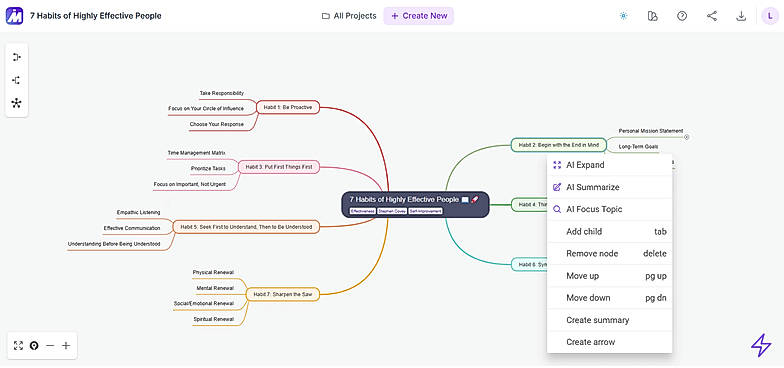Screen dimensions: 784x368
Task: Click Understanding Before Being Understood node
Action: (x=114, y=244)
